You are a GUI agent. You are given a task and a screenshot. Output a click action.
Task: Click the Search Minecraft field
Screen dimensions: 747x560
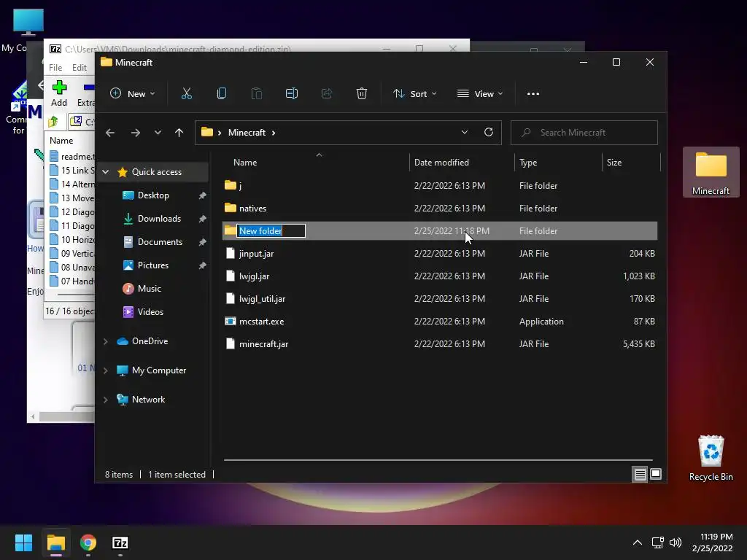584,133
